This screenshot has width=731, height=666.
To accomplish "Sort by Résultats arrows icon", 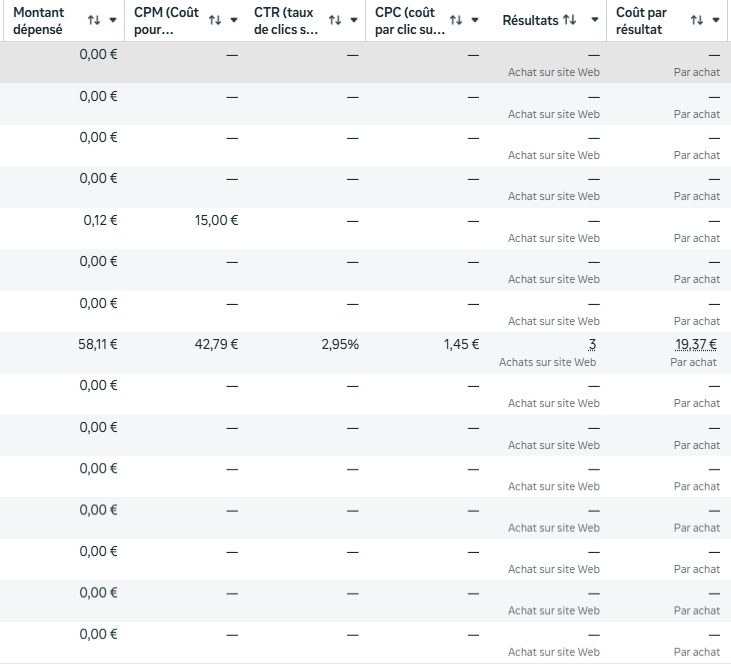I will pos(569,20).
